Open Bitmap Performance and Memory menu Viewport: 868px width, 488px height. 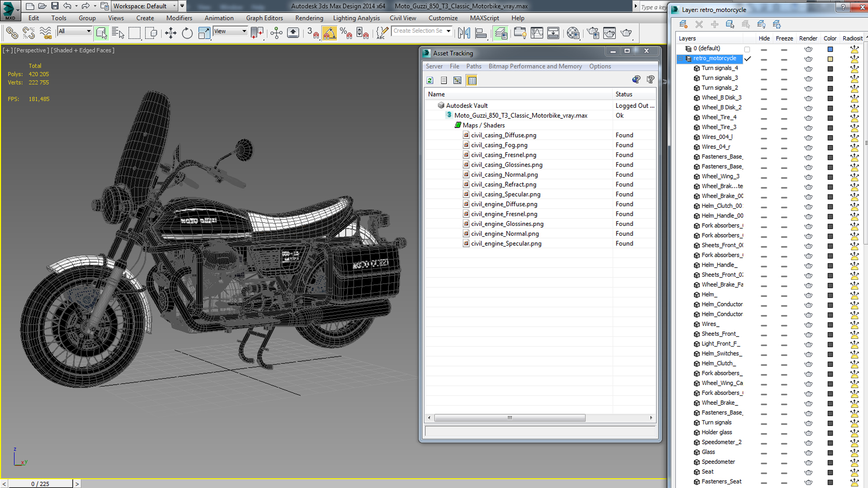[535, 66]
